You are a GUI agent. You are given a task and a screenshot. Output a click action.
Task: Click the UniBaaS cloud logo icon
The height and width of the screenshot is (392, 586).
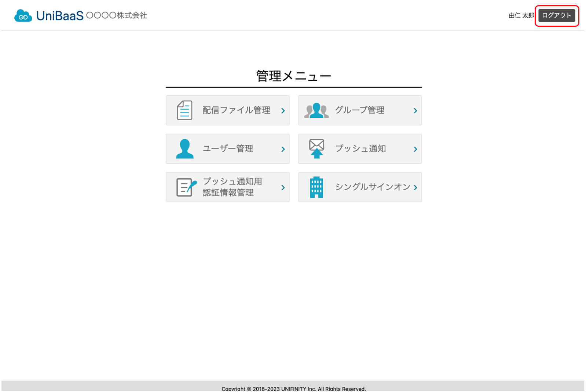click(23, 16)
